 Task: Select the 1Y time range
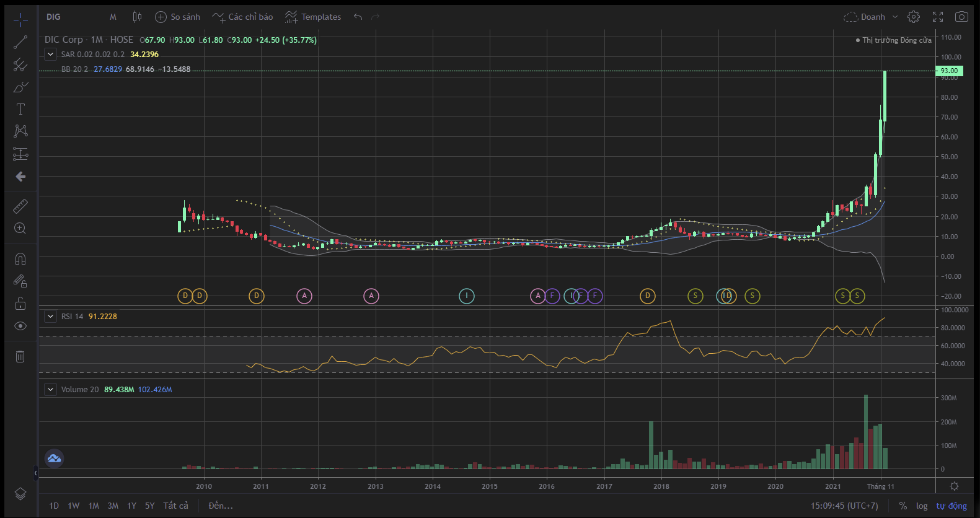(x=131, y=506)
